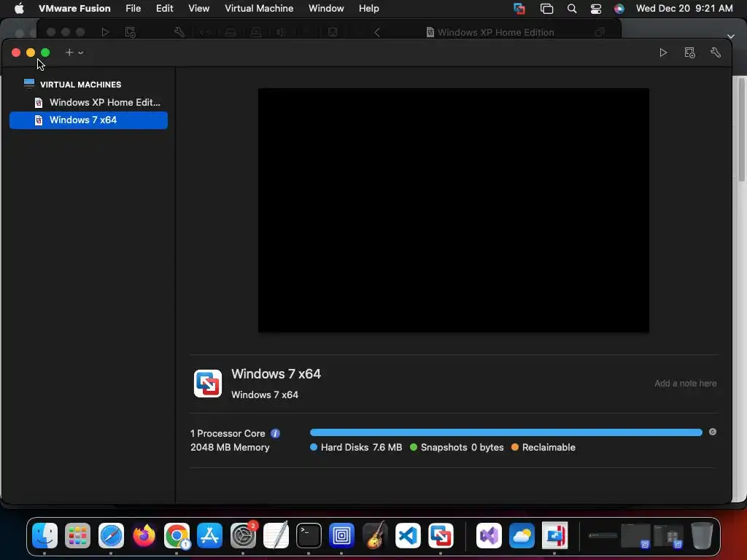Click the window-mode icon at the right of the Windows XP title bar
Viewport: 747px width, 560px height.
point(600,32)
